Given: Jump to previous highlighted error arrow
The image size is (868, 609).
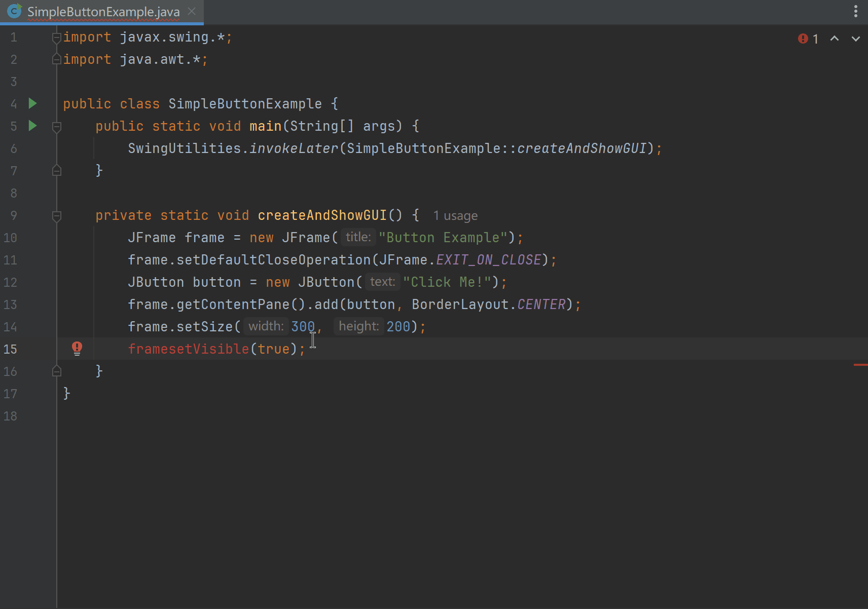Looking at the screenshot, I should [835, 39].
